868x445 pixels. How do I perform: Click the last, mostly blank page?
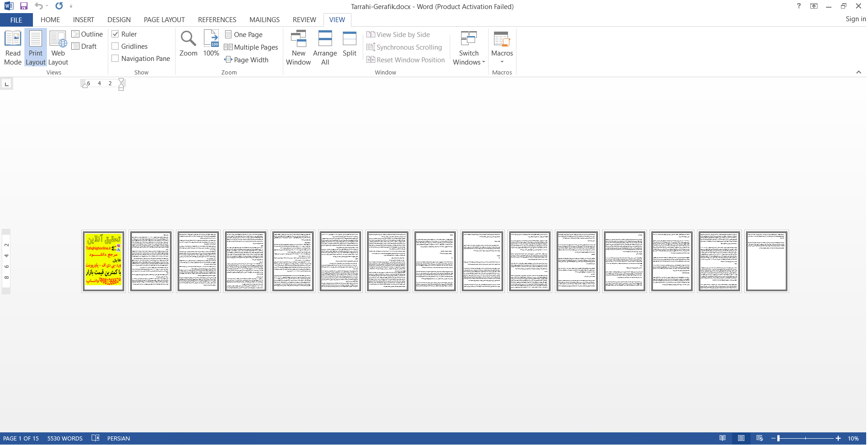point(766,262)
